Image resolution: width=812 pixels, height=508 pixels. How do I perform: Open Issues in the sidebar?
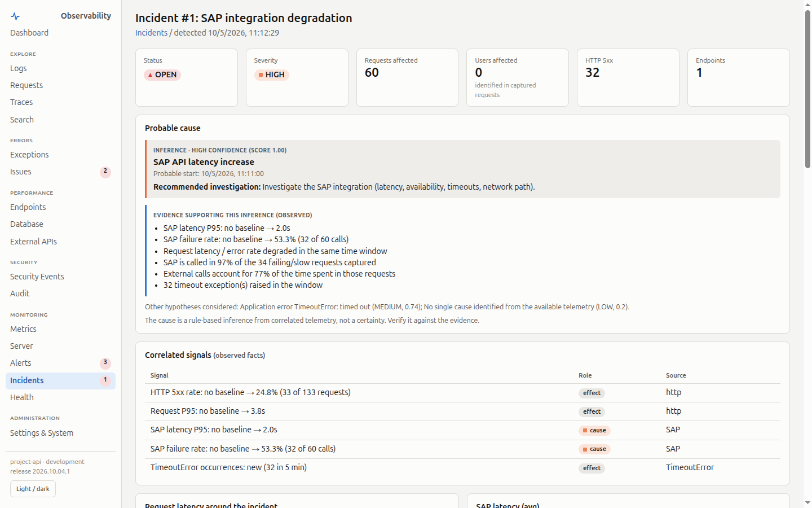tap(60, 172)
